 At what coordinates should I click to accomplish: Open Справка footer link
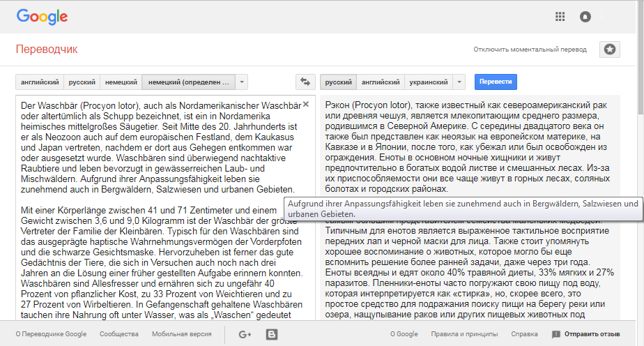click(x=525, y=334)
